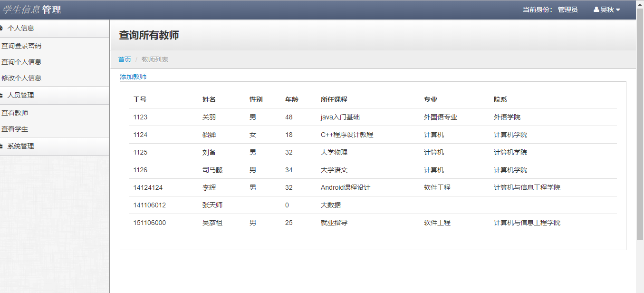Open 查询个人信息 in the sidebar

tap(21, 62)
